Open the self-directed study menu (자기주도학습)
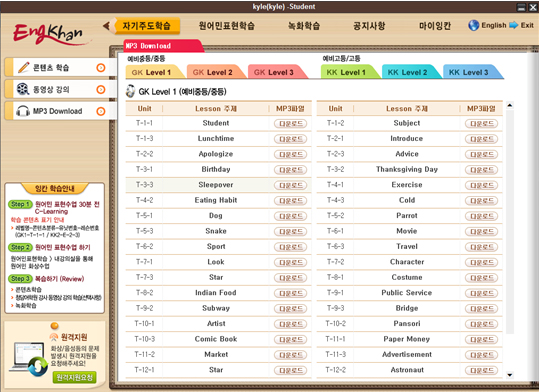 pyautogui.click(x=147, y=26)
